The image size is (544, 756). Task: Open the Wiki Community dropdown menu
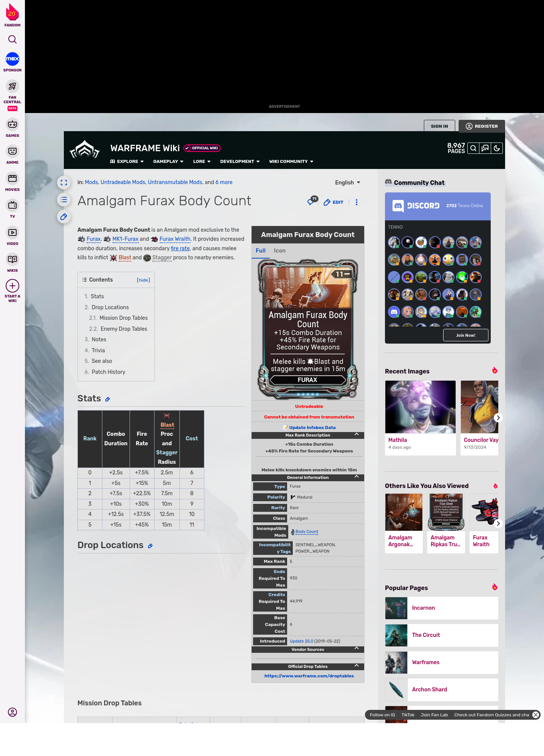coord(291,161)
